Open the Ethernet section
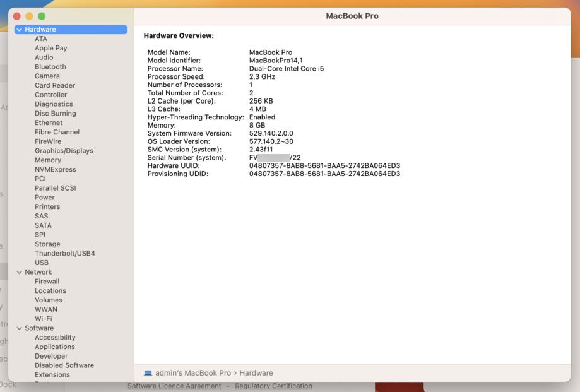The image size is (580, 392). (x=49, y=123)
